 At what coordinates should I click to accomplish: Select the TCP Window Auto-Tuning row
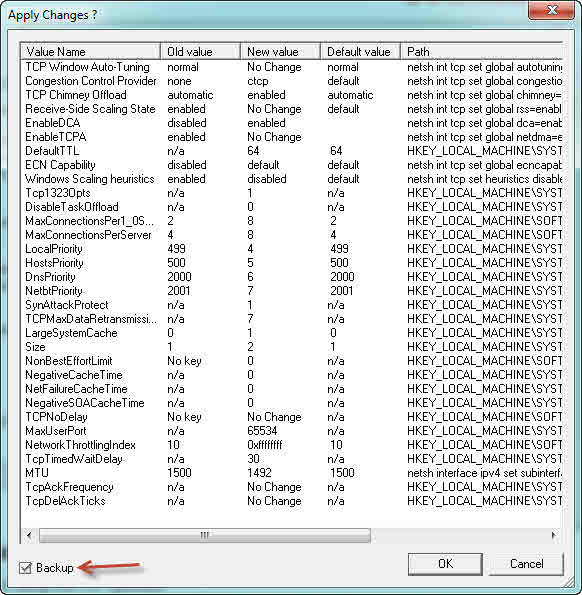291,67
